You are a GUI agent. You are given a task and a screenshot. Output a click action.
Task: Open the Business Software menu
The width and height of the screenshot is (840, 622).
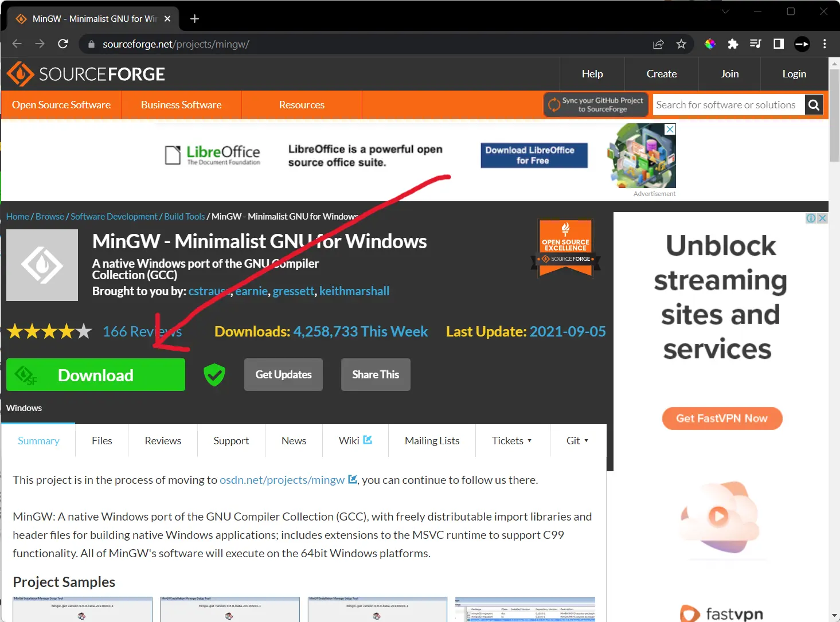point(181,105)
